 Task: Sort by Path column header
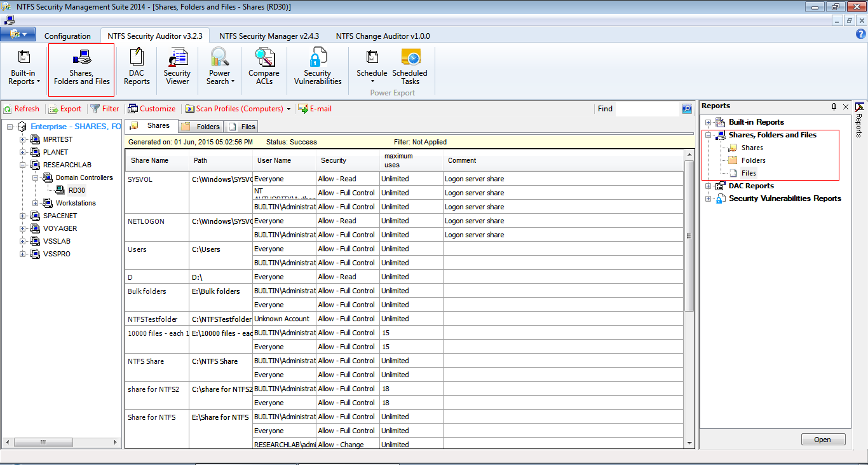[220, 161]
